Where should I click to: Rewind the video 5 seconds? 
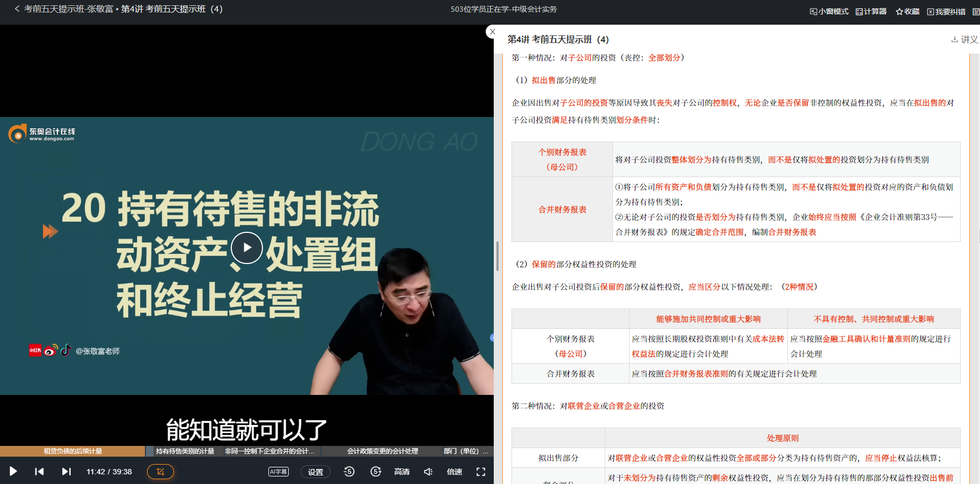pos(349,471)
